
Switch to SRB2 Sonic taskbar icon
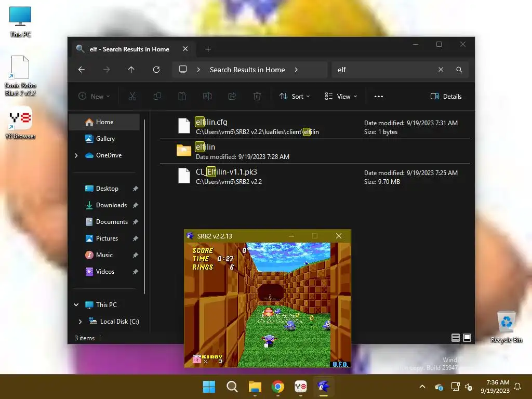click(x=324, y=387)
